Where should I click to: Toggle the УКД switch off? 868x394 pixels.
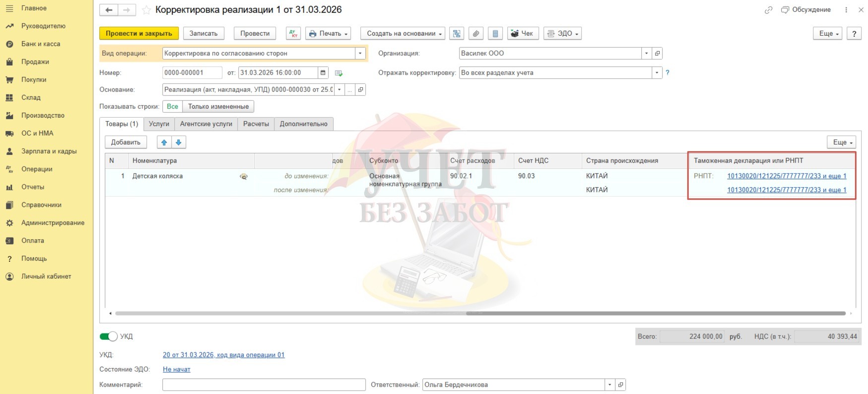(109, 336)
